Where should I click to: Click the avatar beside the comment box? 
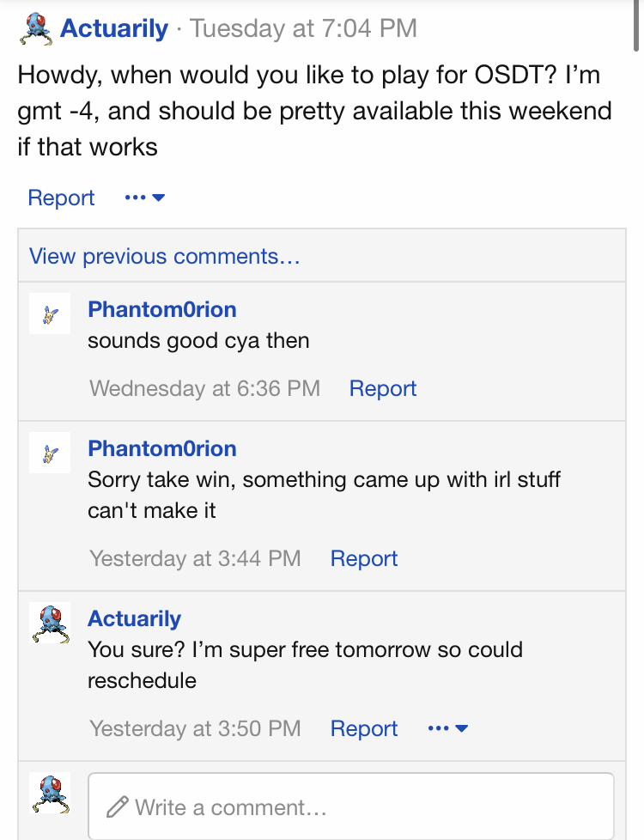pos(49,793)
